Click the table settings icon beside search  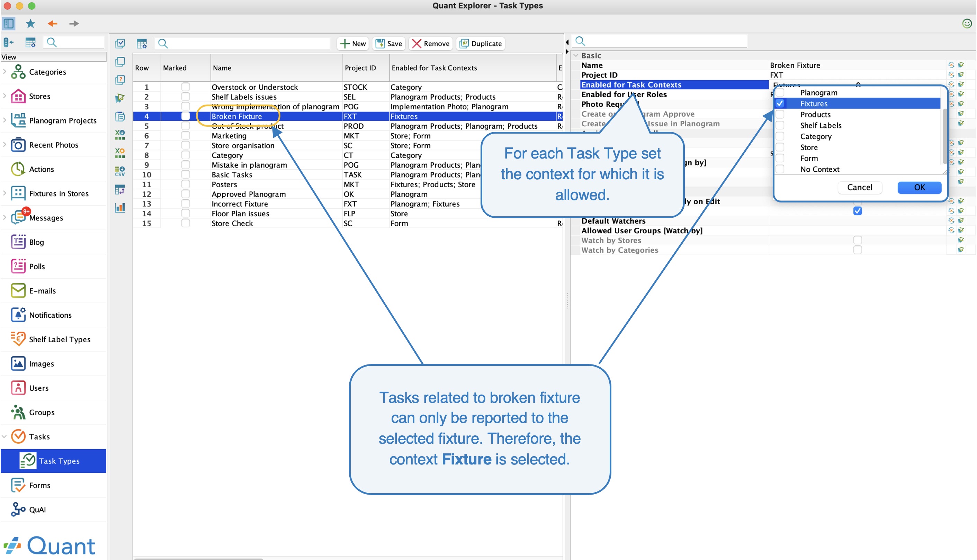coord(142,44)
